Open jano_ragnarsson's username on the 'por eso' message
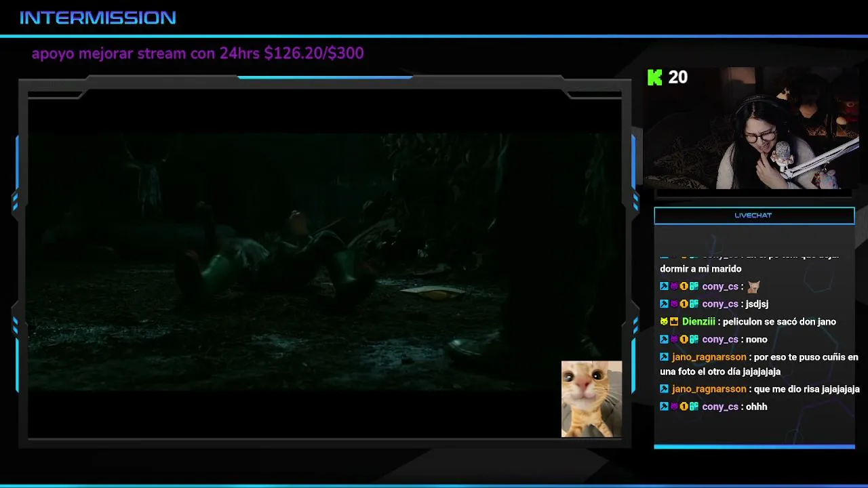 (x=709, y=357)
